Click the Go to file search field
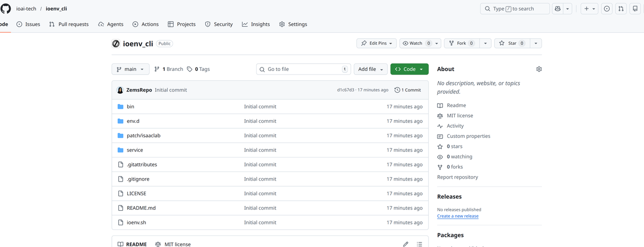 (x=303, y=69)
